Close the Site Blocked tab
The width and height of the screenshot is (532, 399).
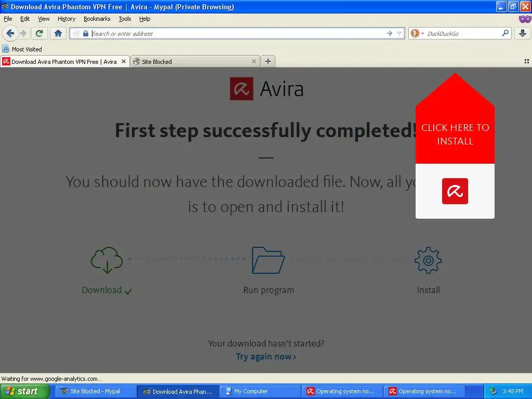[254, 61]
